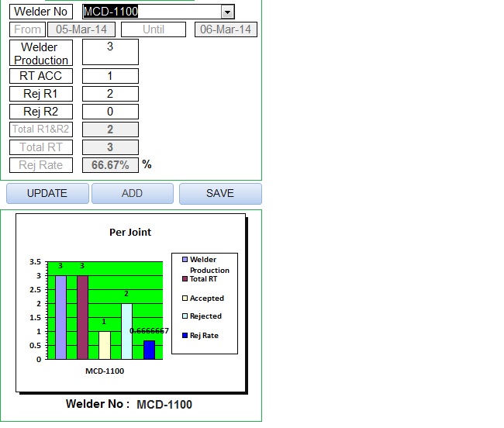Edit the Until date field 06-Mar-14
504x428 pixels.
click(226, 29)
